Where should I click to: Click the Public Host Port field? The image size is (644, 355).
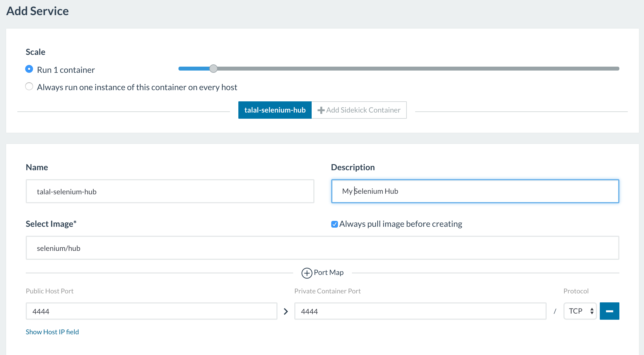click(x=151, y=311)
